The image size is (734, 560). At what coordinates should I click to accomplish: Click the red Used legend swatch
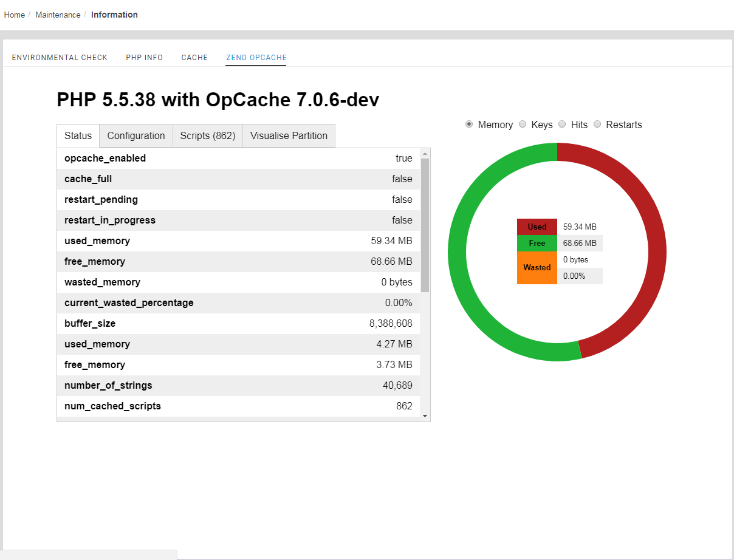[x=537, y=227]
